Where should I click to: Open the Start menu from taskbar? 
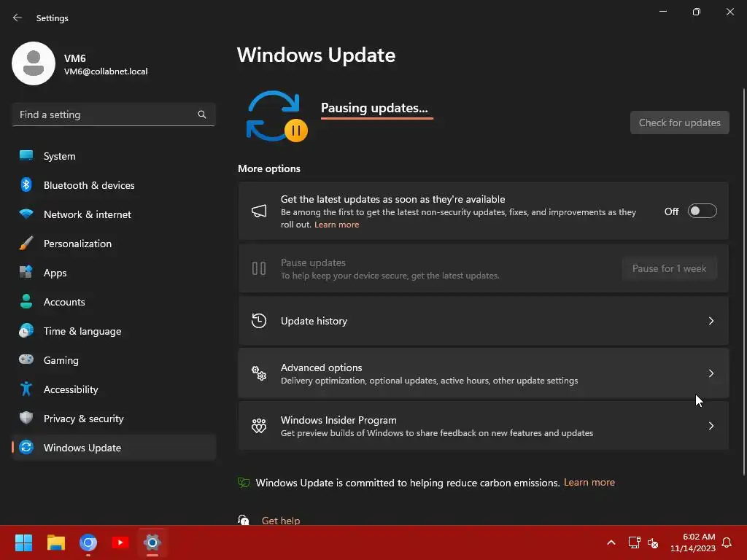(x=23, y=542)
